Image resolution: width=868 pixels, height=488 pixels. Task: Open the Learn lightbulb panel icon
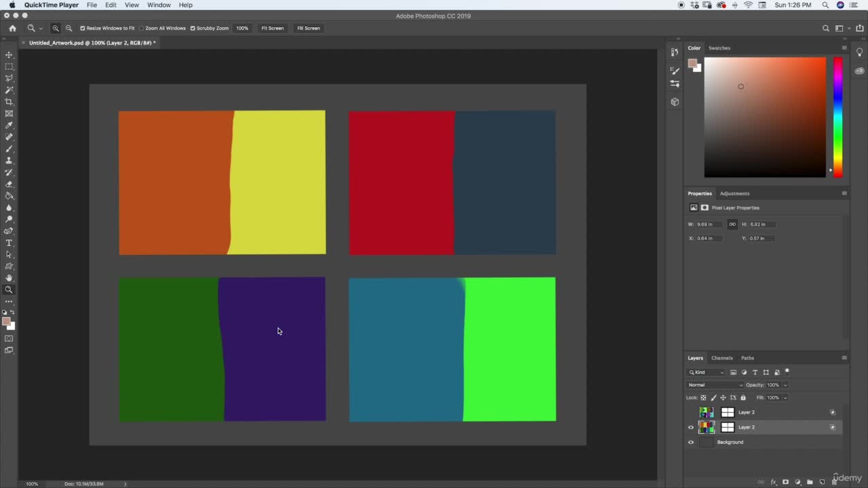click(859, 52)
